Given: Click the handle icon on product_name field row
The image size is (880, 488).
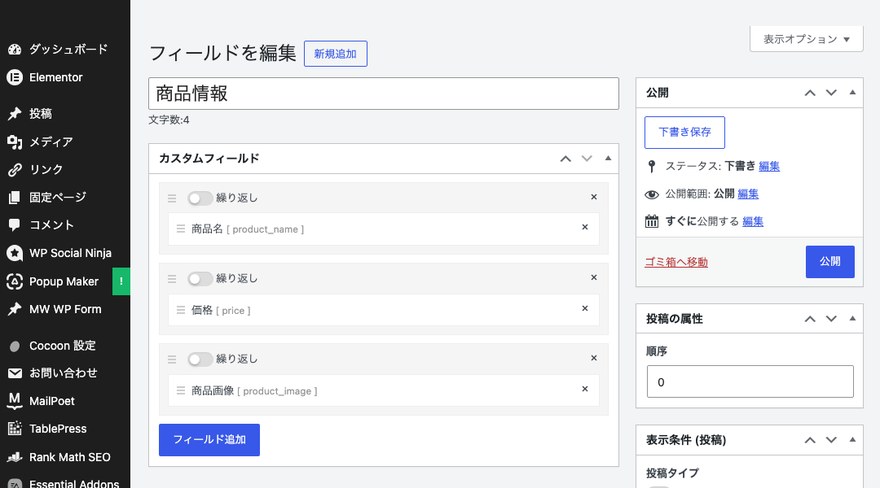Looking at the screenshot, I should pyautogui.click(x=181, y=229).
